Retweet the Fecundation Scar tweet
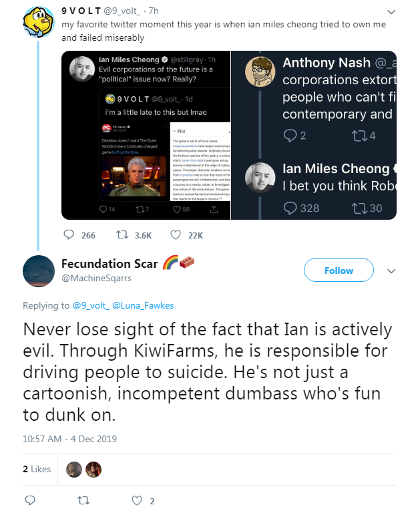The height and width of the screenshot is (509, 420). (x=83, y=500)
